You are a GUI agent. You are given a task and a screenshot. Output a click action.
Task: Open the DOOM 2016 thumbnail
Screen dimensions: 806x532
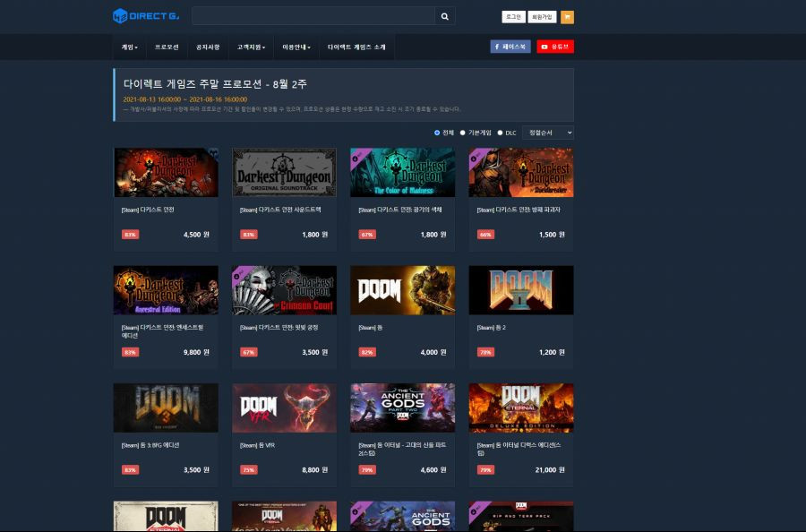[x=402, y=290]
